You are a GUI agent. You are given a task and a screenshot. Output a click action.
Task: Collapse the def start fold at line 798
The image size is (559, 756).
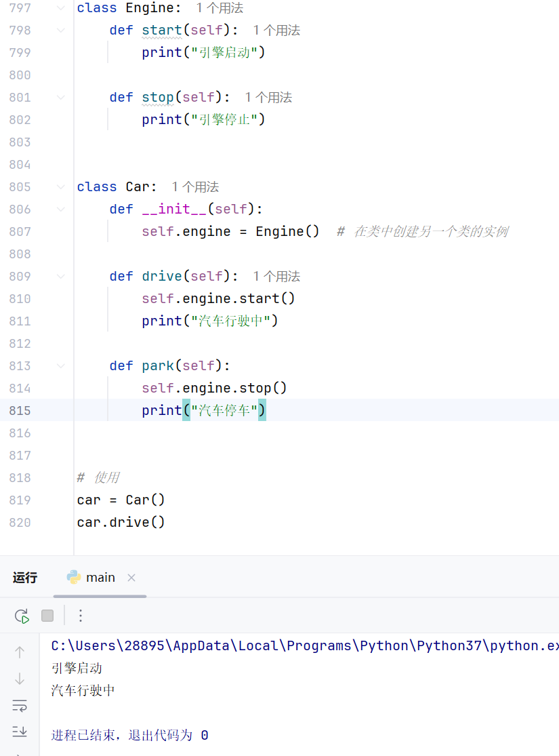pos(61,31)
